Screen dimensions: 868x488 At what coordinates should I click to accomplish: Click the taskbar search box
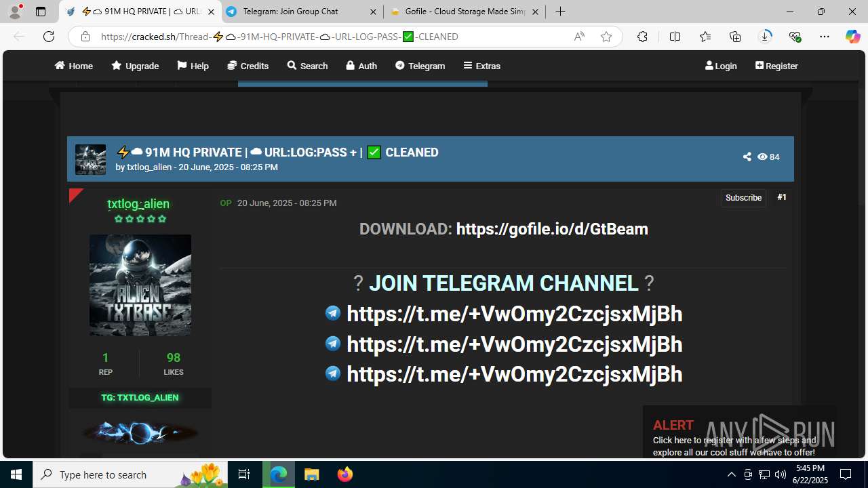coord(131,474)
